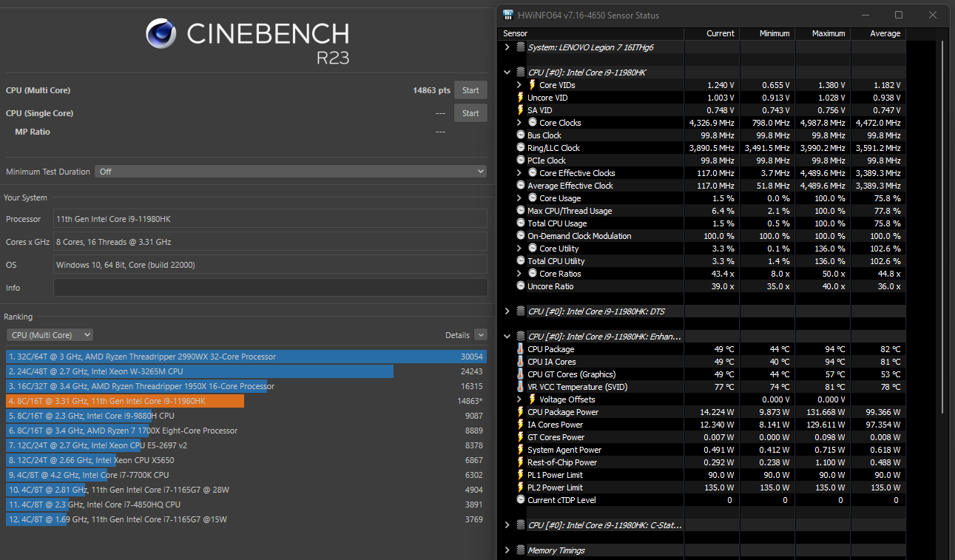Image resolution: width=955 pixels, height=560 pixels.
Task: Click the thermometer icon beside CPU GT Cores (Graphics)
Action: 521,374
